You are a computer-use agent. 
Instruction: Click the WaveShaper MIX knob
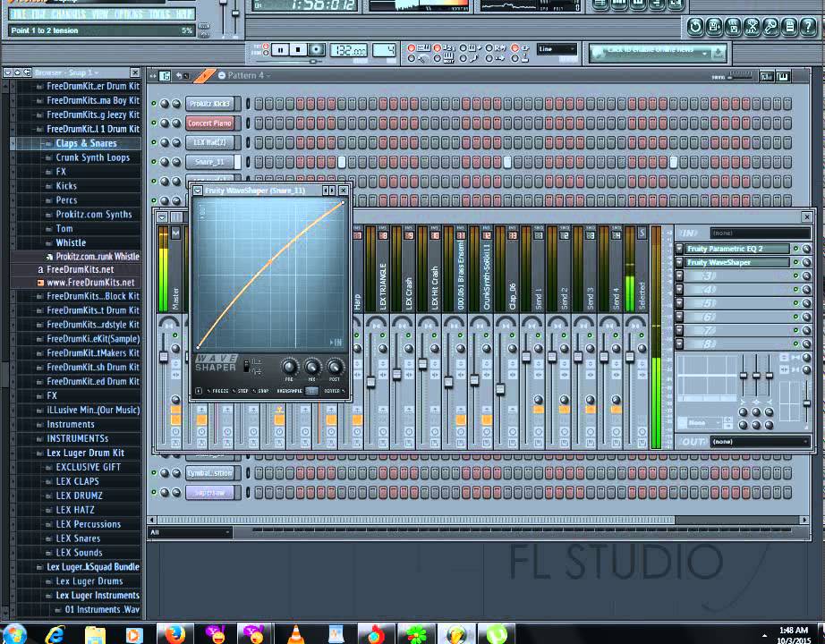[311, 367]
